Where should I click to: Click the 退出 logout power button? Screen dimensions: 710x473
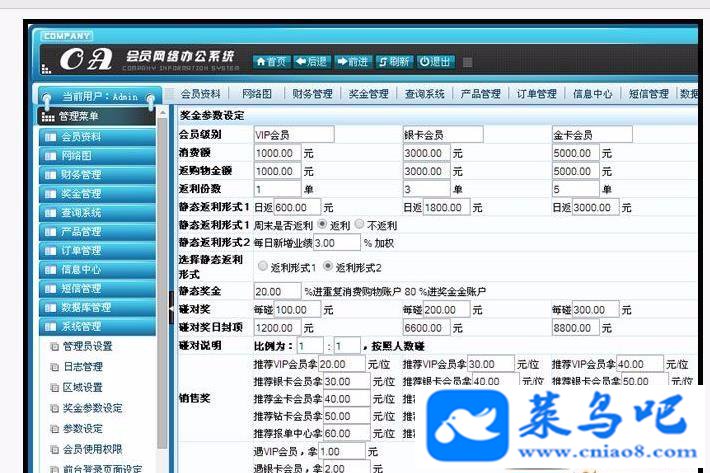[435, 62]
